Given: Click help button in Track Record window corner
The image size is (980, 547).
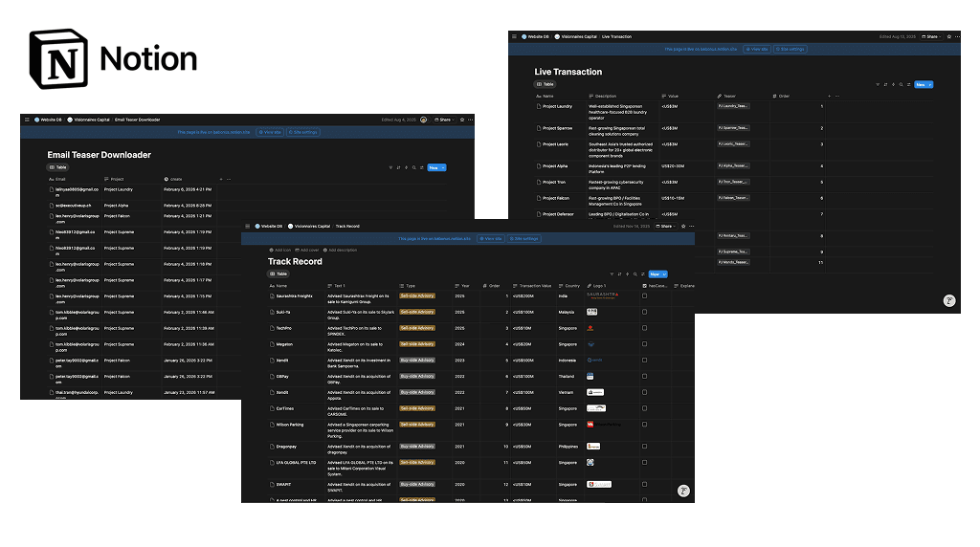Looking at the screenshot, I should pos(683,491).
